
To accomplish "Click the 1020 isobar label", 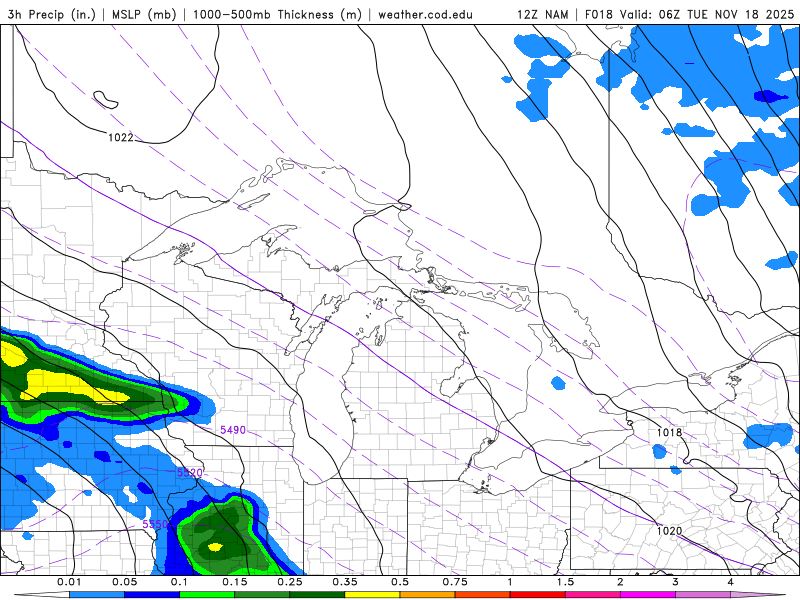I will coord(669,531).
